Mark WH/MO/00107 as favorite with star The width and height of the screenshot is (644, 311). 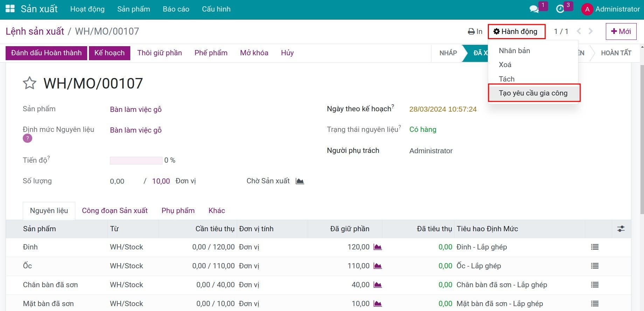coord(29,83)
